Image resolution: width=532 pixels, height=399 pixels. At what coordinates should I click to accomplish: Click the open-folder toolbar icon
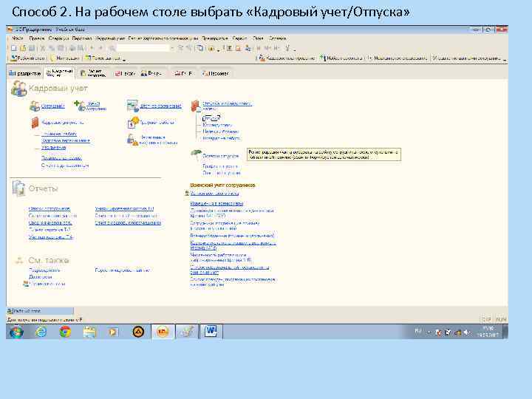pos(23,48)
